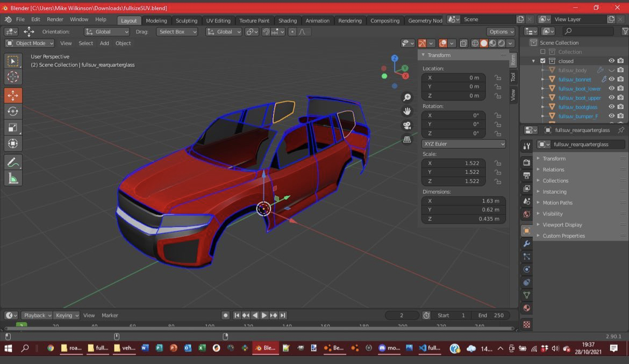Screen dimensions: 629x364
Task: Open the Object Mode dropdown
Action: (x=30, y=43)
